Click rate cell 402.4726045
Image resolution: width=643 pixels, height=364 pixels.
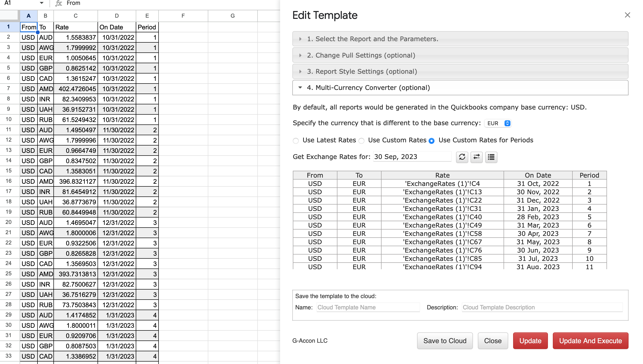pos(75,89)
